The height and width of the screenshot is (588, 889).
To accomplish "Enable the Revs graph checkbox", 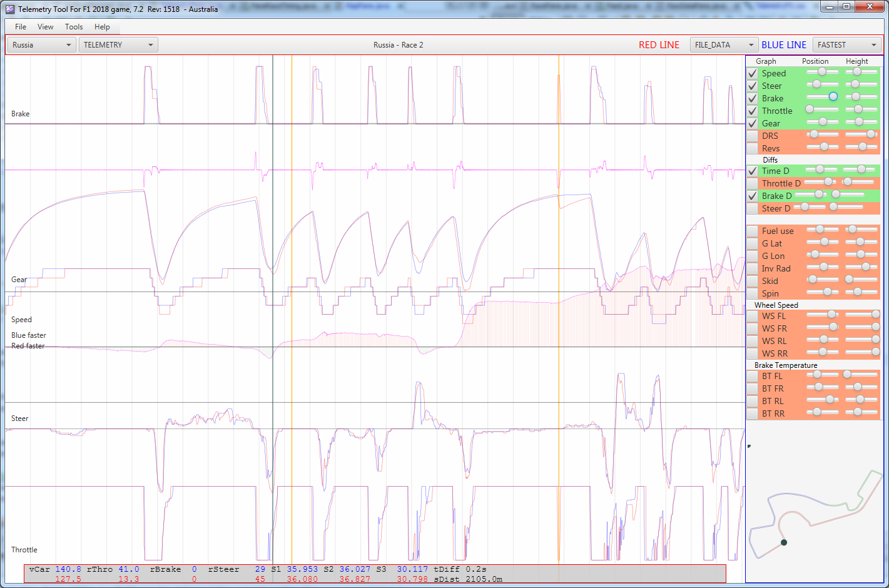I will coord(753,148).
